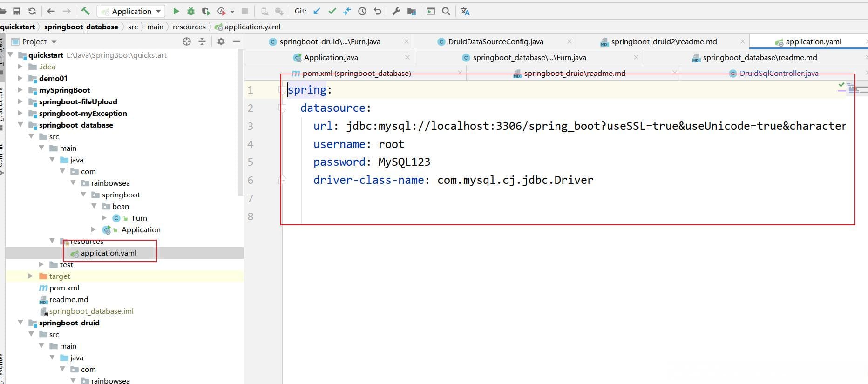Click the Project panel vertical scrollbar

point(240,123)
